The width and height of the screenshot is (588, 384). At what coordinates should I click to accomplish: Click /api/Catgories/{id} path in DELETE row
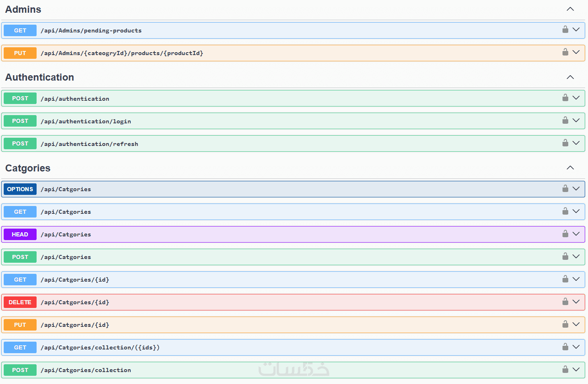click(x=75, y=302)
